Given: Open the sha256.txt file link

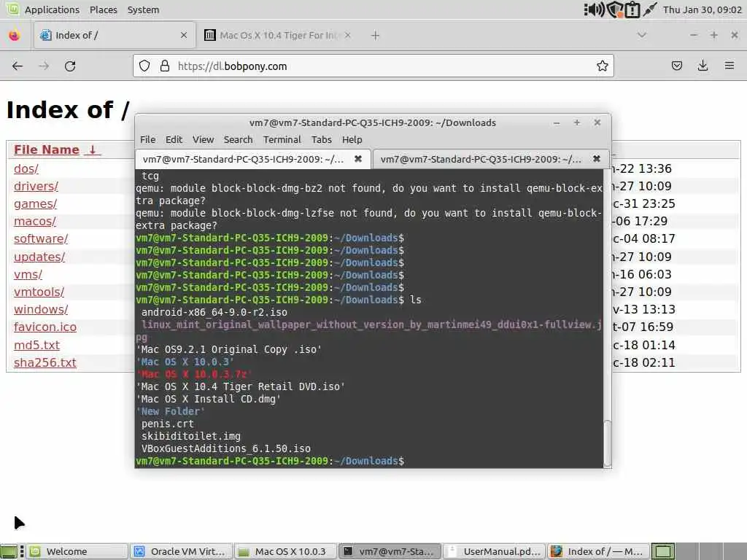Looking at the screenshot, I should tap(44, 362).
